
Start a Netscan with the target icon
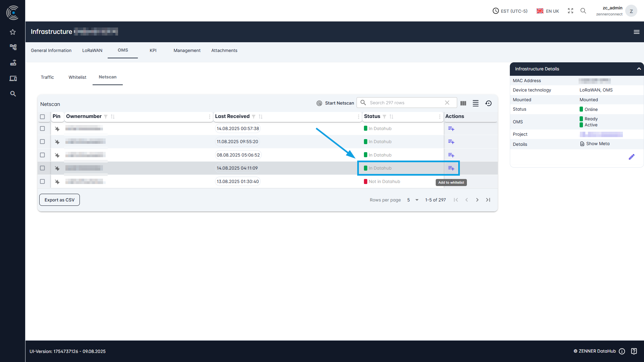point(319,103)
